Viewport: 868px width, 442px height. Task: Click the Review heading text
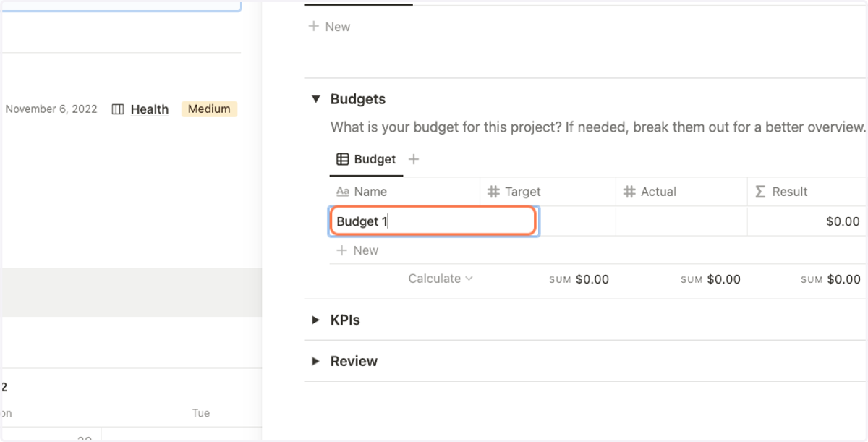(354, 361)
